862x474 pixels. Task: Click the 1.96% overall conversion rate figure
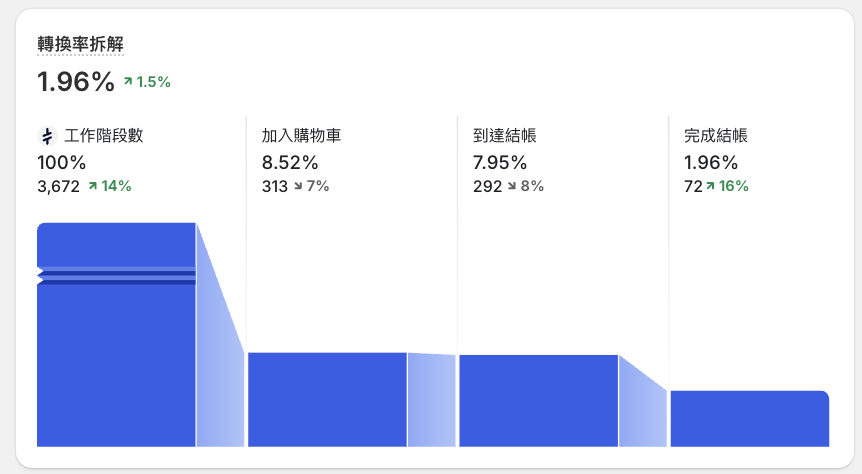[76, 82]
